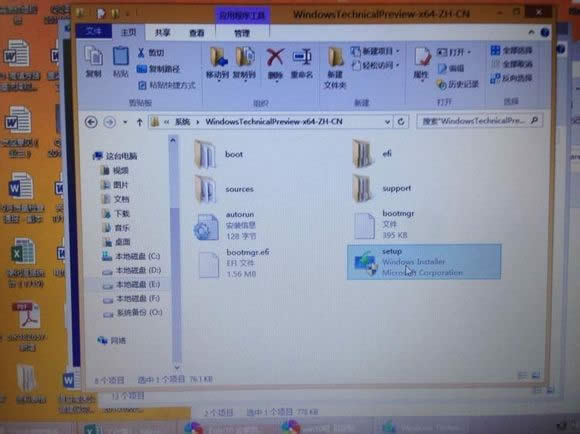The width and height of the screenshot is (580, 434).
Task: Open the New item (新建项目) dropdown
Action: click(375, 51)
